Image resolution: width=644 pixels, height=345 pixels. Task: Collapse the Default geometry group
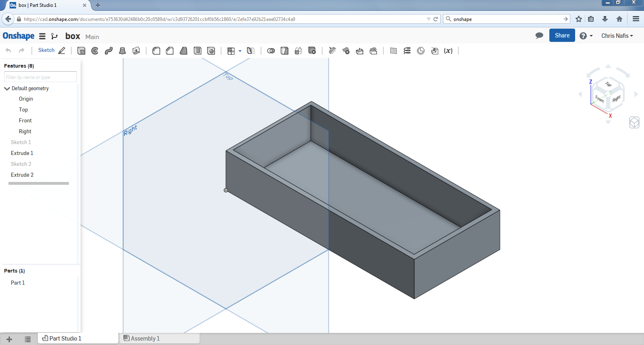pyautogui.click(x=7, y=89)
